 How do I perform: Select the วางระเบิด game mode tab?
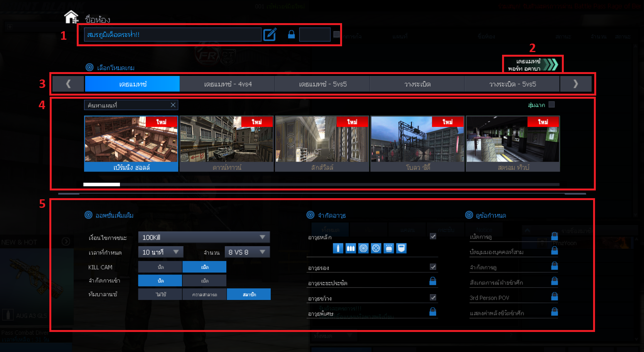click(x=417, y=84)
